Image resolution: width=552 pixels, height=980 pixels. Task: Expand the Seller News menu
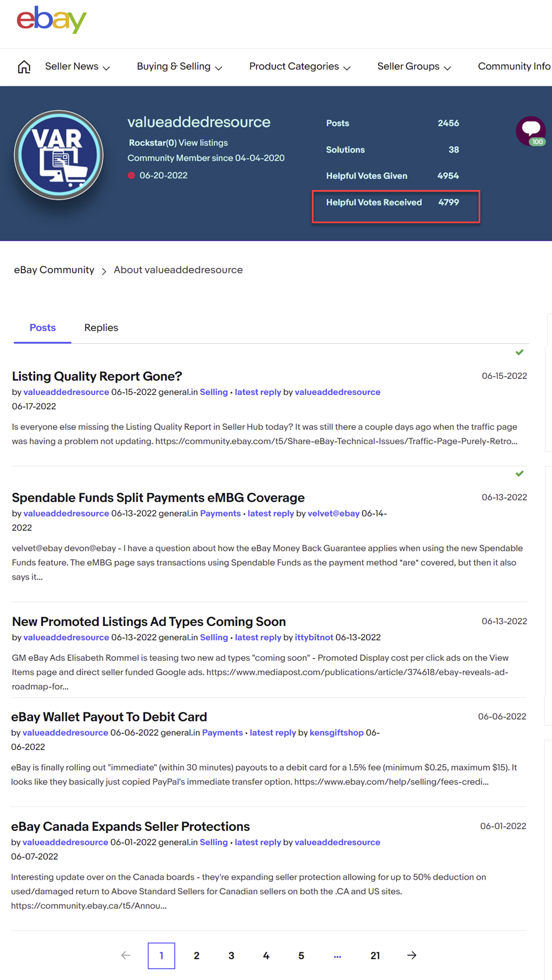pos(77,67)
